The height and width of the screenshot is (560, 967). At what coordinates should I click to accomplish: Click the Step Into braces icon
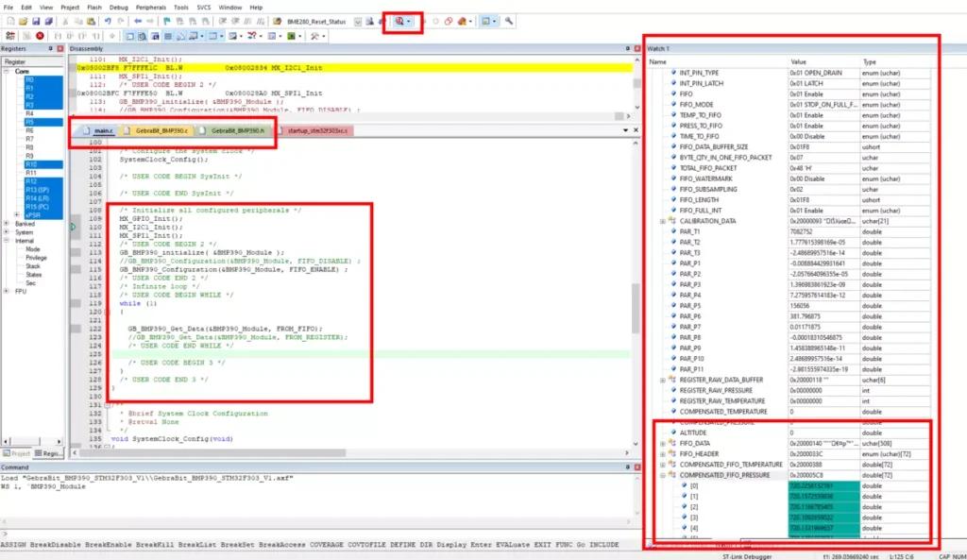click(x=58, y=37)
